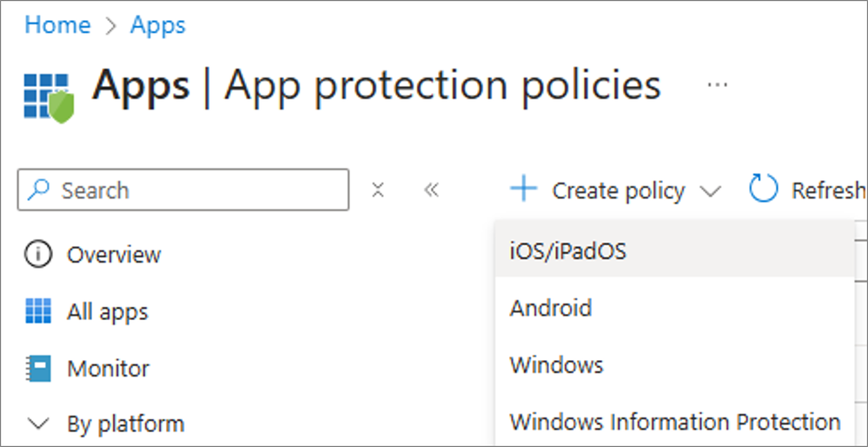Open Overview in the sidebar
This screenshot has height=447, width=868.
pyautogui.click(x=114, y=255)
